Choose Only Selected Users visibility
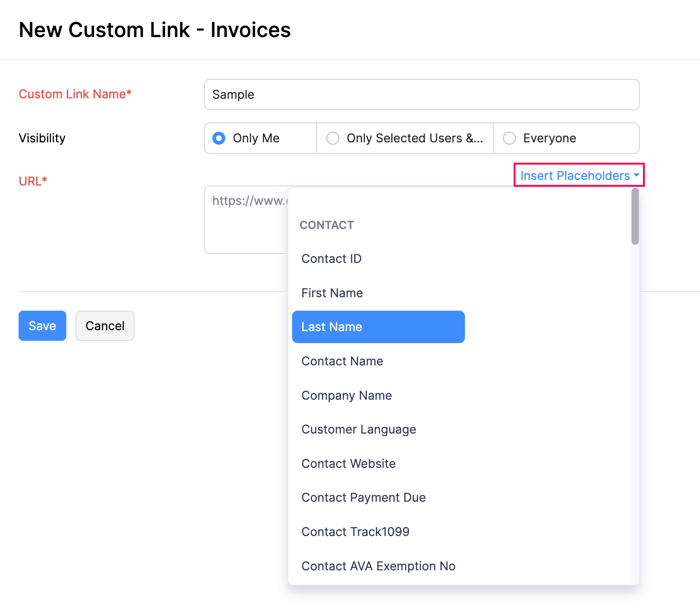The height and width of the screenshot is (613, 700). 333,138
